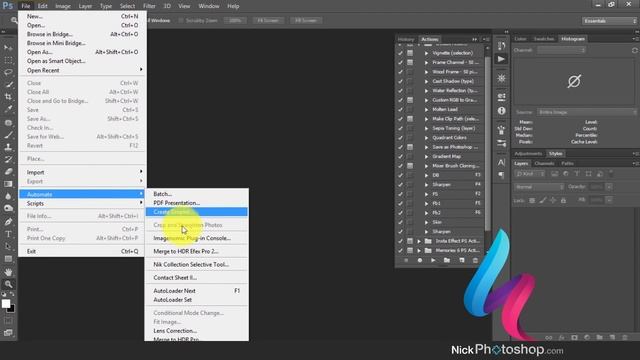Open the Actions play icon in collapsed dock
Screen dimensions: 640x360
coord(501,59)
